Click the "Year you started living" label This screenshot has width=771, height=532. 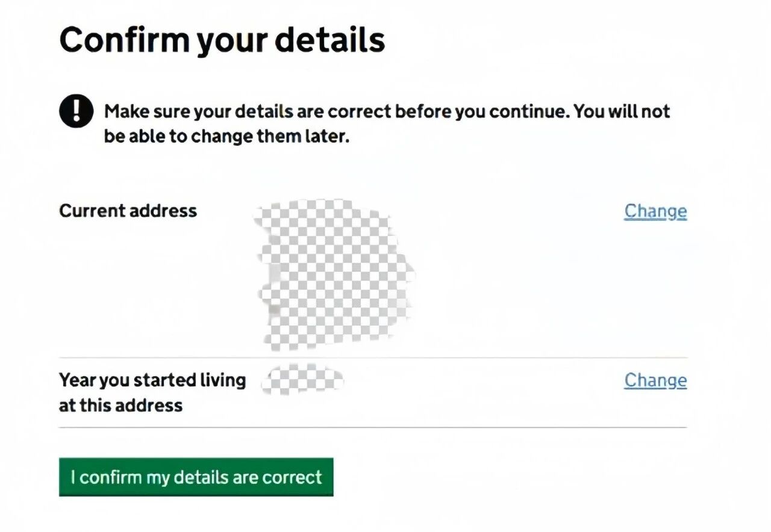click(152, 380)
